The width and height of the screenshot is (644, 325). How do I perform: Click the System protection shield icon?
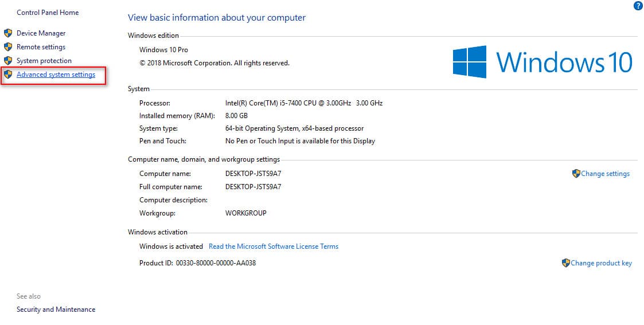pos(8,61)
